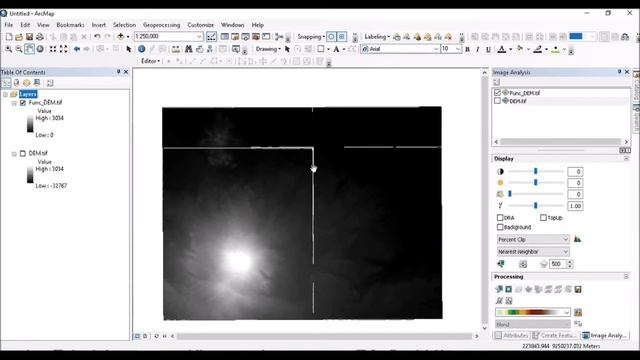Print the current map
The height and width of the screenshot is (360, 640).
[x=40, y=37]
